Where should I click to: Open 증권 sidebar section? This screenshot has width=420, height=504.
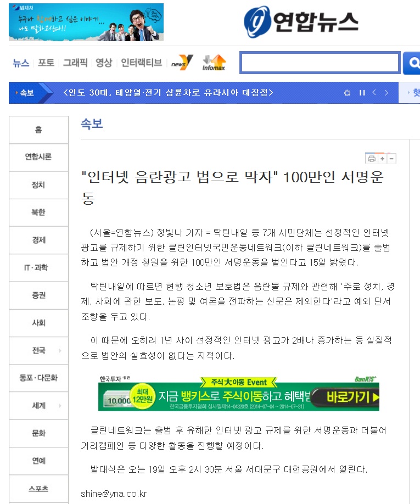coord(38,295)
